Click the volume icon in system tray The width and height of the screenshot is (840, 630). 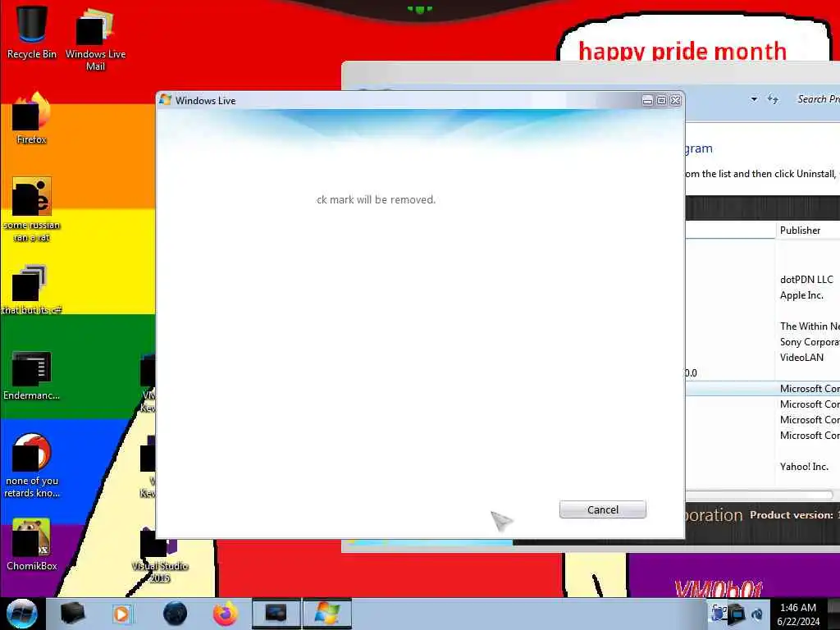(x=757, y=614)
